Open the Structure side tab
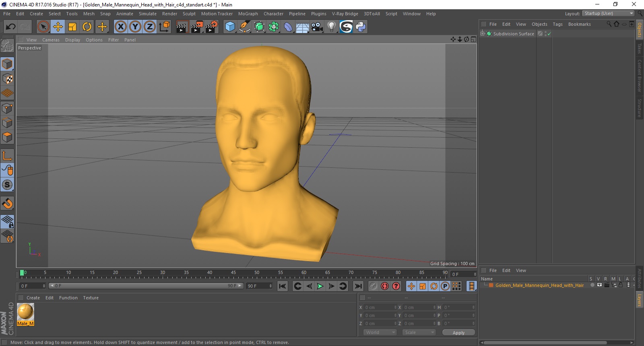 pos(639,108)
